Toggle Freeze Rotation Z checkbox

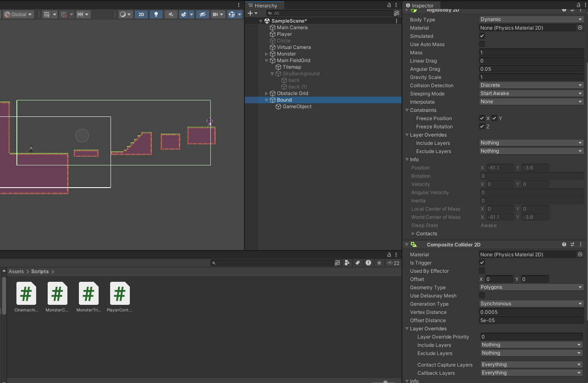coord(482,126)
